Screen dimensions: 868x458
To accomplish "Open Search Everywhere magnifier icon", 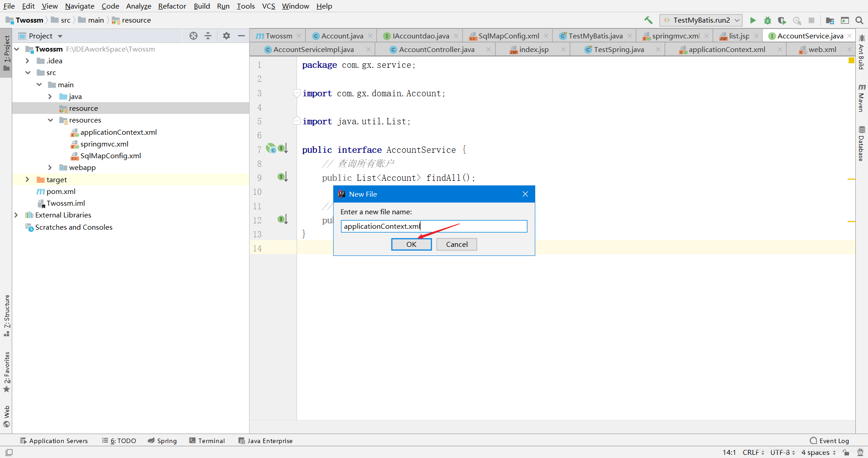I will click(859, 20).
